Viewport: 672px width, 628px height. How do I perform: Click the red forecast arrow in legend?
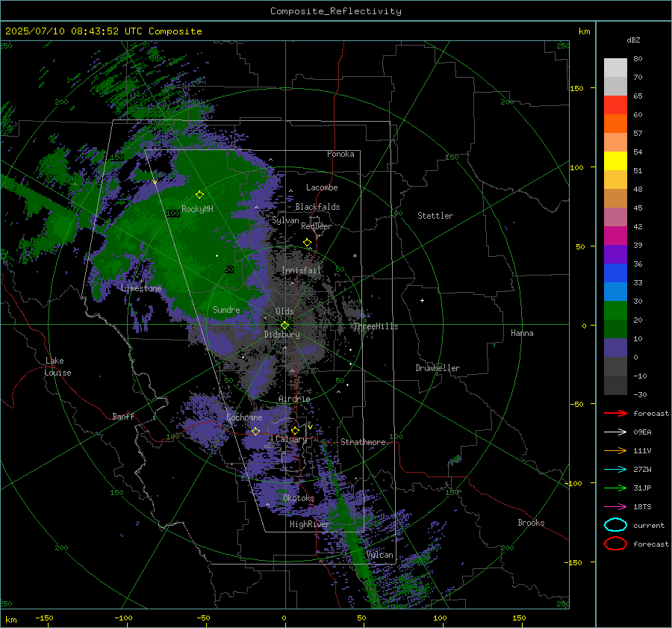(x=615, y=413)
